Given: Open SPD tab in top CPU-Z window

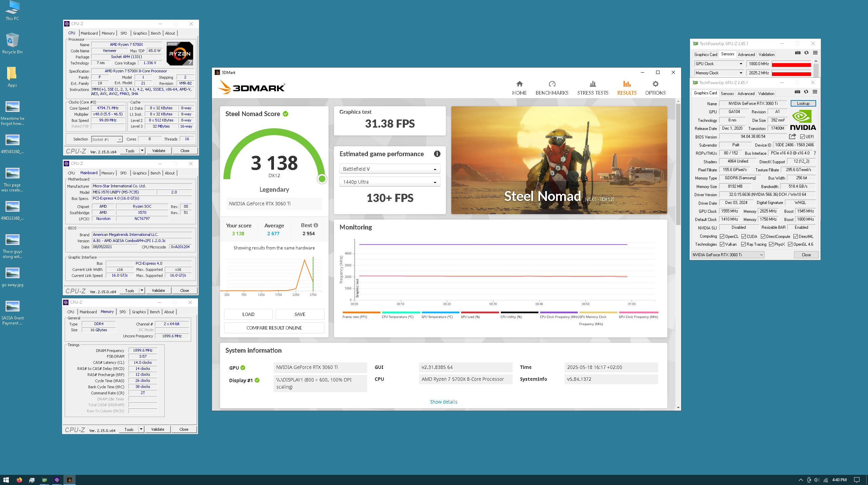Looking at the screenshot, I should (124, 33).
